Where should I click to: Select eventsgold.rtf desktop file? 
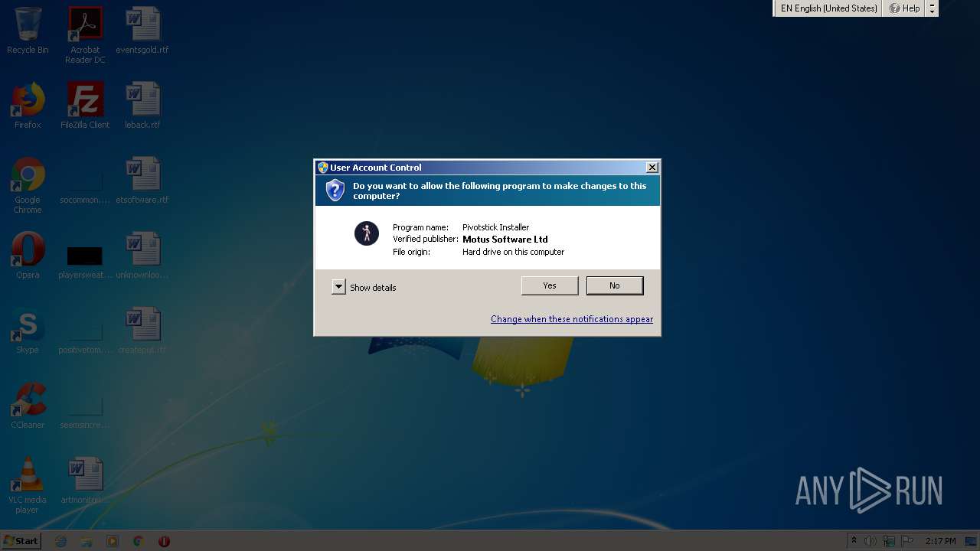tap(142, 31)
